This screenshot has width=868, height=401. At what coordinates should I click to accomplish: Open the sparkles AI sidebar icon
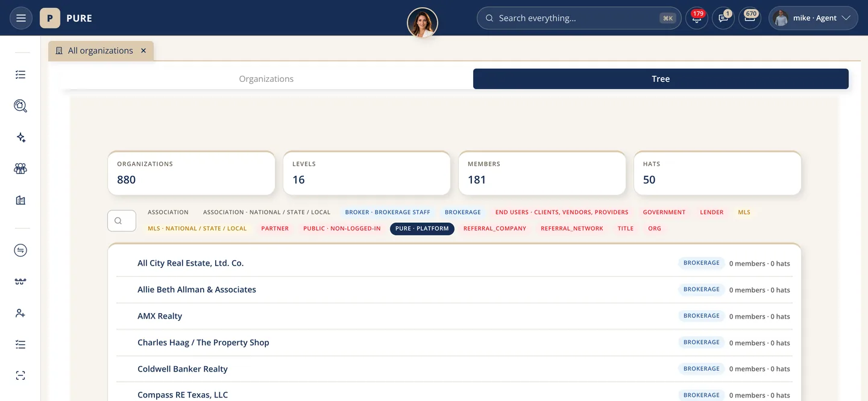click(x=20, y=137)
